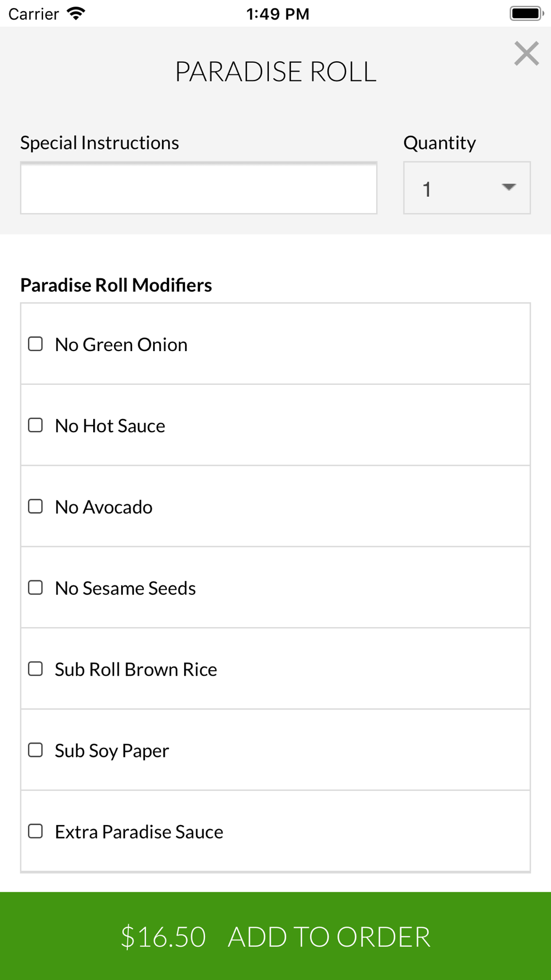Select the quantity value 1 box

pos(467,188)
